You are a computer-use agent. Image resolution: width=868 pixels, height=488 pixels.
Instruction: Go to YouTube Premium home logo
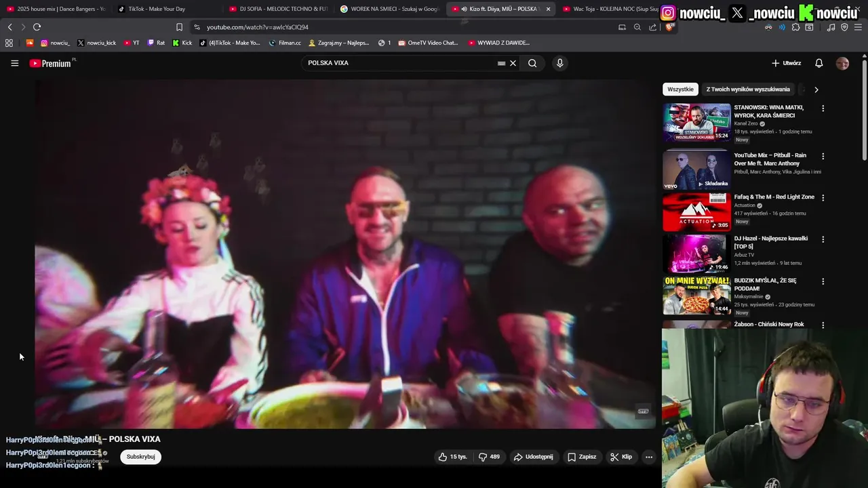point(51,63)
